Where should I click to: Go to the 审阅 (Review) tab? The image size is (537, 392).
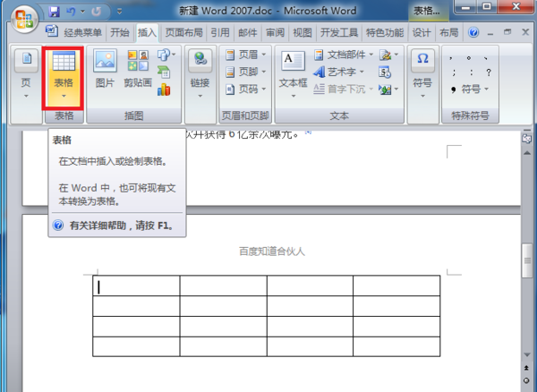click(x=276, y=33)
